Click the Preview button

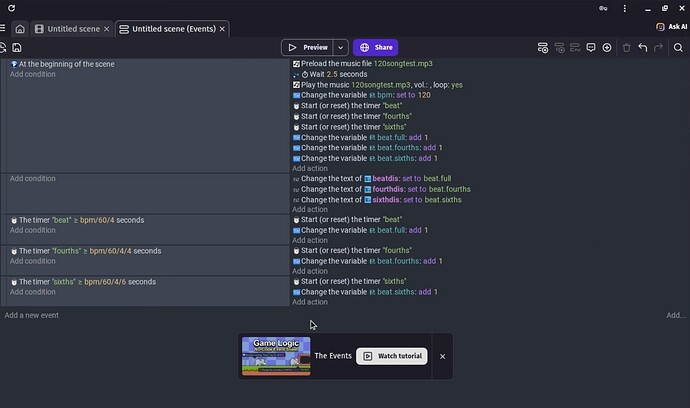[x=307, y=47]
